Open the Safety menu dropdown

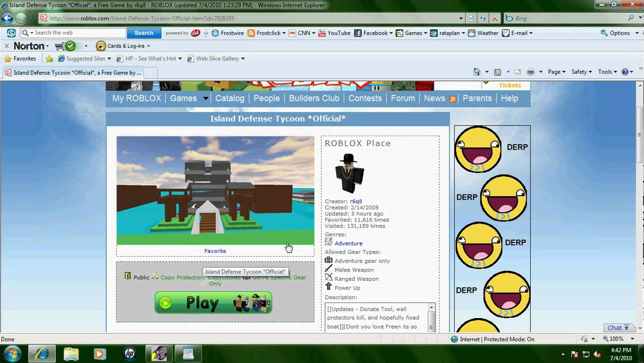(x=582, y=72)
